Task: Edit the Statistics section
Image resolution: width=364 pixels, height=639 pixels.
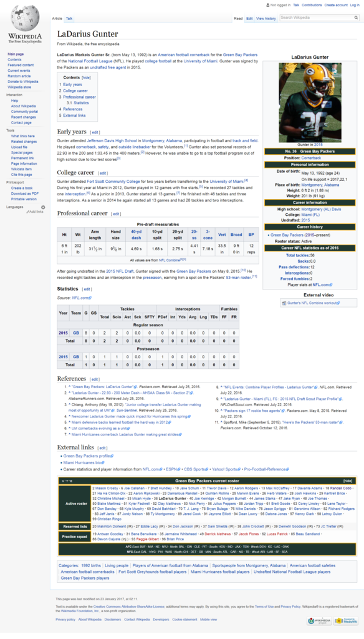Action: [x=87, y=290]
